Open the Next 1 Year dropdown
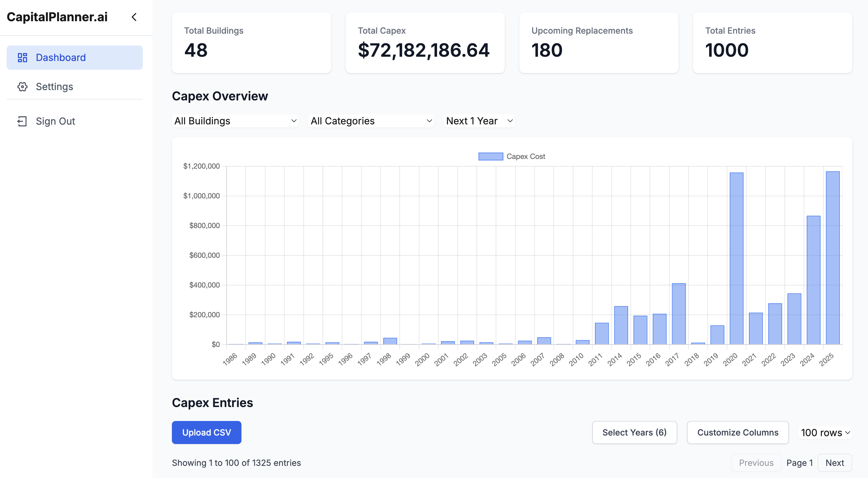This screenshot has height=478, width=868. (x=478, y=121)
